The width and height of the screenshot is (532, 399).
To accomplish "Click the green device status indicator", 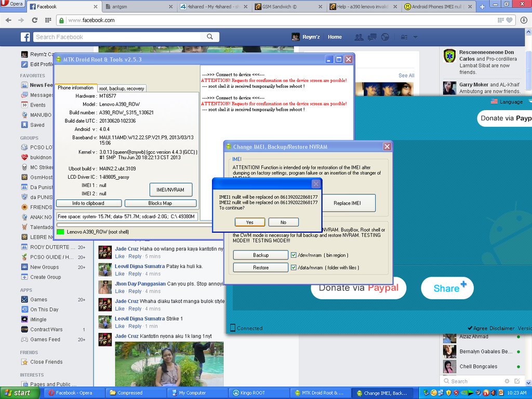I will 61,232.
